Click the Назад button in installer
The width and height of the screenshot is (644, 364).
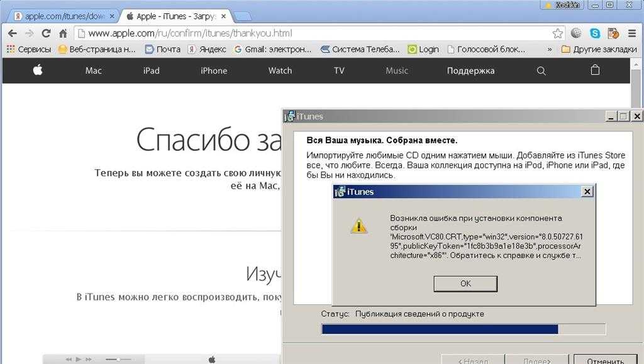[473, 360]
